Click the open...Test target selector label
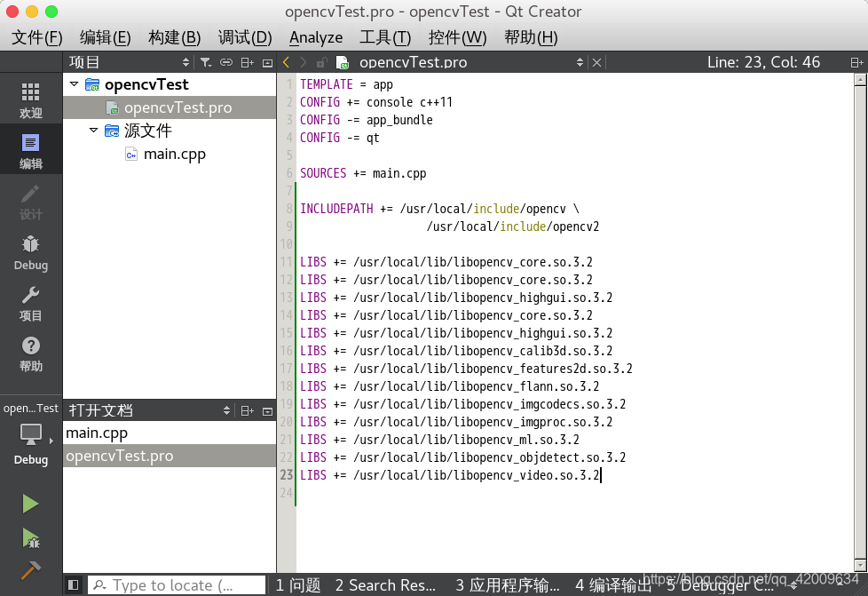The image size is (868, 596). click(30, 409)
